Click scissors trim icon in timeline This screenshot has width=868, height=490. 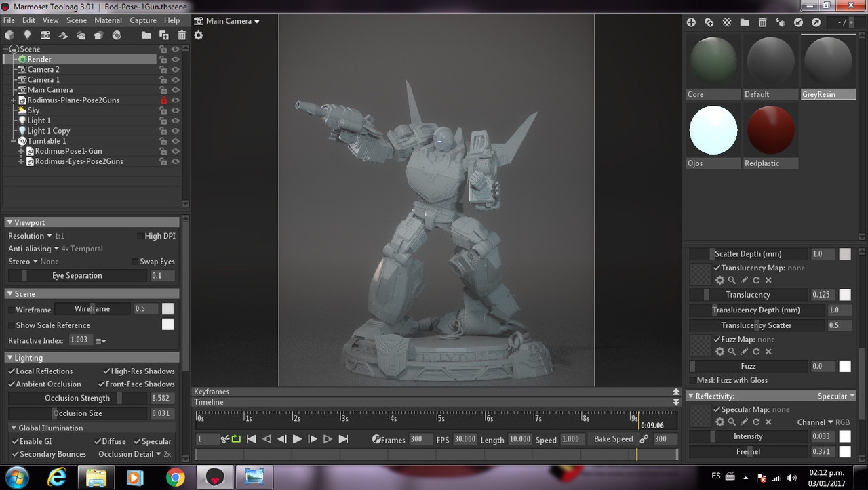[224, 439]
